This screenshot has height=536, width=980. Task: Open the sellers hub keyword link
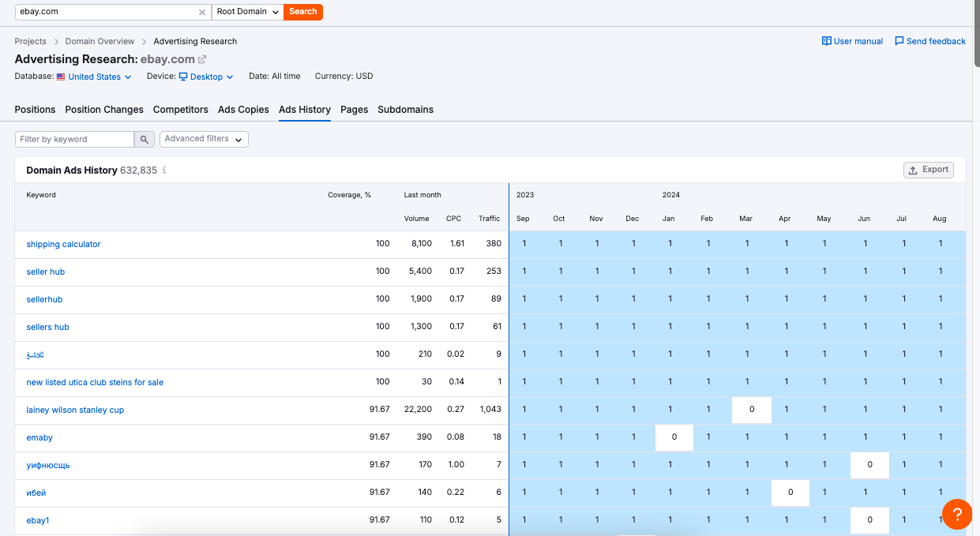47,327
